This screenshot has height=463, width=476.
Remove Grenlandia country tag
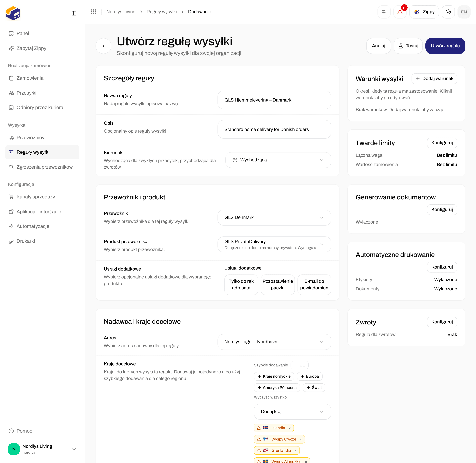tap(295, 451)
